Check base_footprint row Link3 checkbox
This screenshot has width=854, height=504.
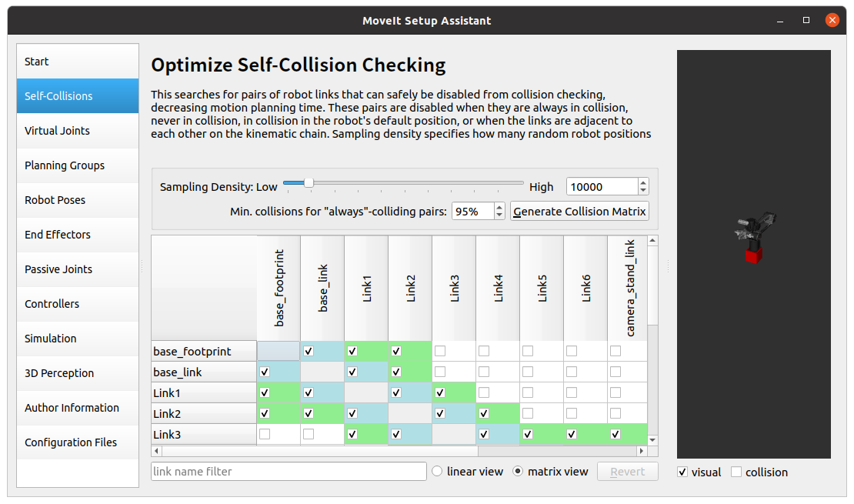440,351
